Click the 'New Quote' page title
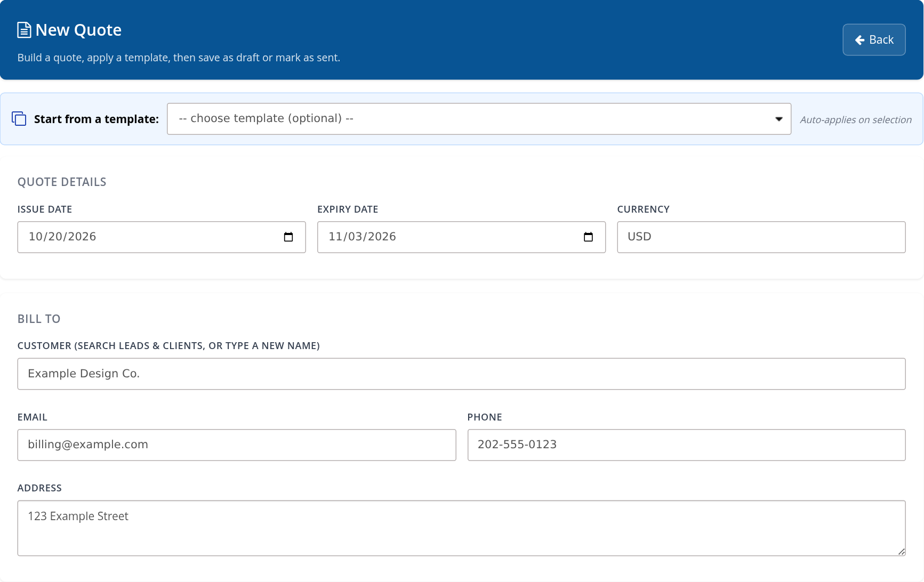This screenshot has width=924, height=582. (78, 30)
